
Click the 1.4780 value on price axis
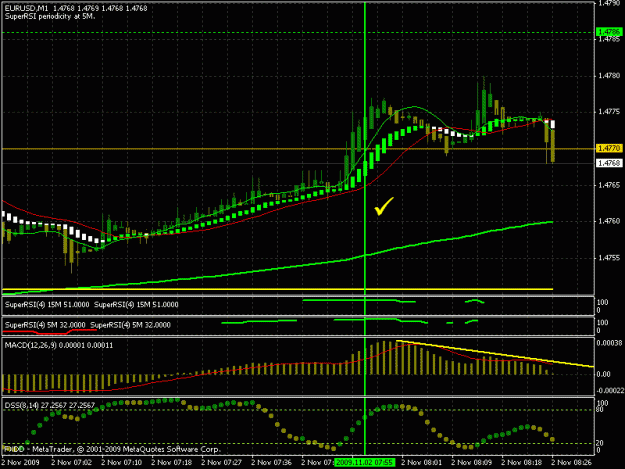(x=609, y=76)
